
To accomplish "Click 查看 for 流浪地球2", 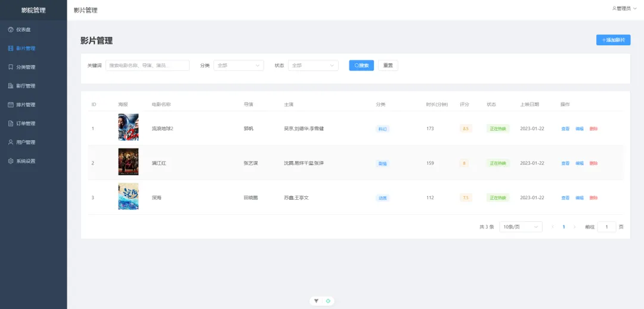I will point(565,129).
